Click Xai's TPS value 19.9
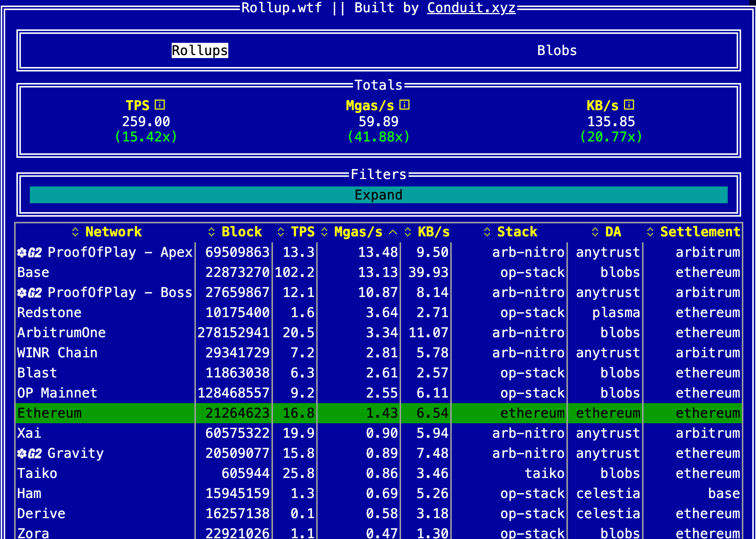The image size is (756, 539). [299, 433]
